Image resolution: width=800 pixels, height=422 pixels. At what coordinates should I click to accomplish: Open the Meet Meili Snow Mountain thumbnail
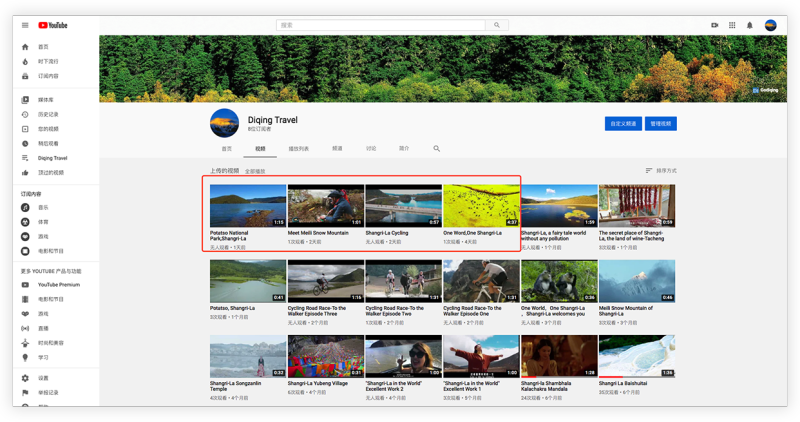click(325, 205)
